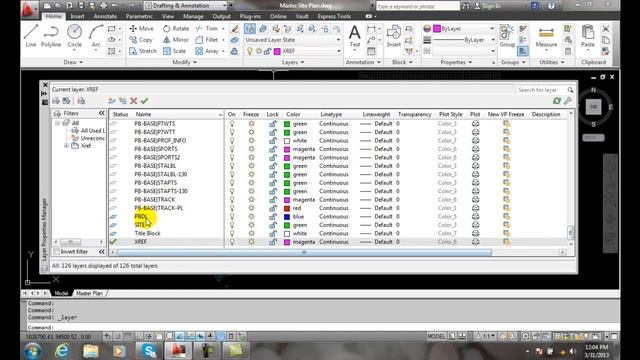Select the Arc tool

point(96,36)
